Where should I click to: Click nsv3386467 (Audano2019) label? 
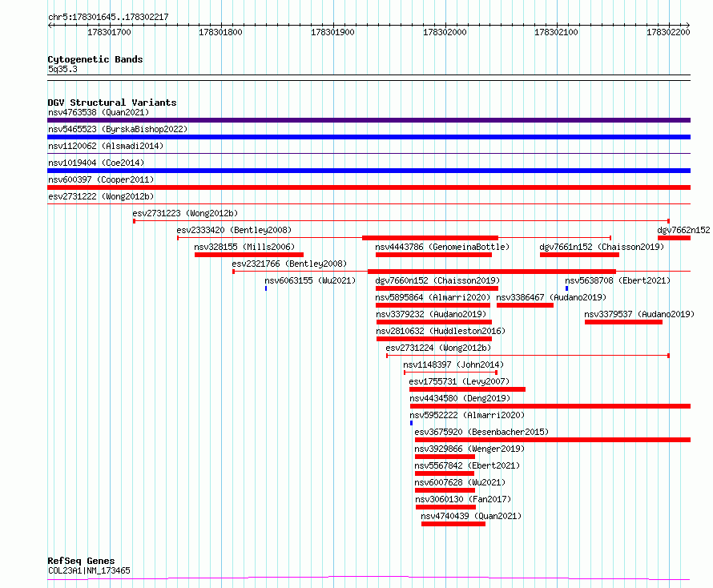551,297
